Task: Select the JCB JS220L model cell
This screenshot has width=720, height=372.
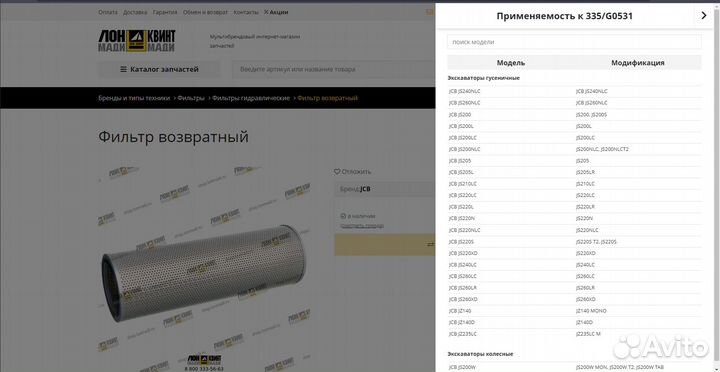Action: coord(461,207)
